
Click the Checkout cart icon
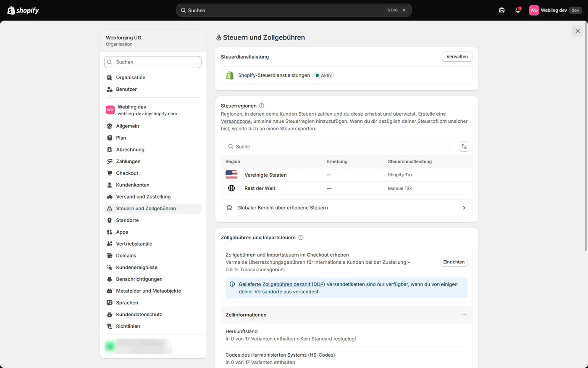[x=110, y=173]
